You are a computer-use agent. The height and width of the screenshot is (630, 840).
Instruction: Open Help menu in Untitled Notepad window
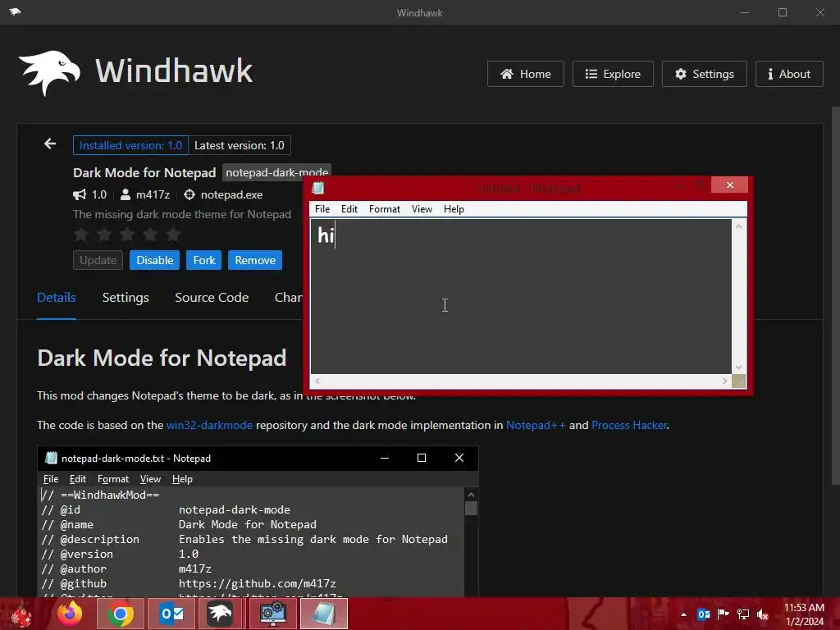[454, 209]
